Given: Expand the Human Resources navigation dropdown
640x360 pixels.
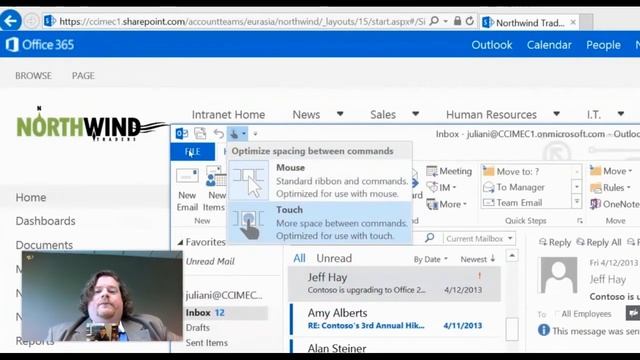Looking at the screenshot, I should 556,114.
